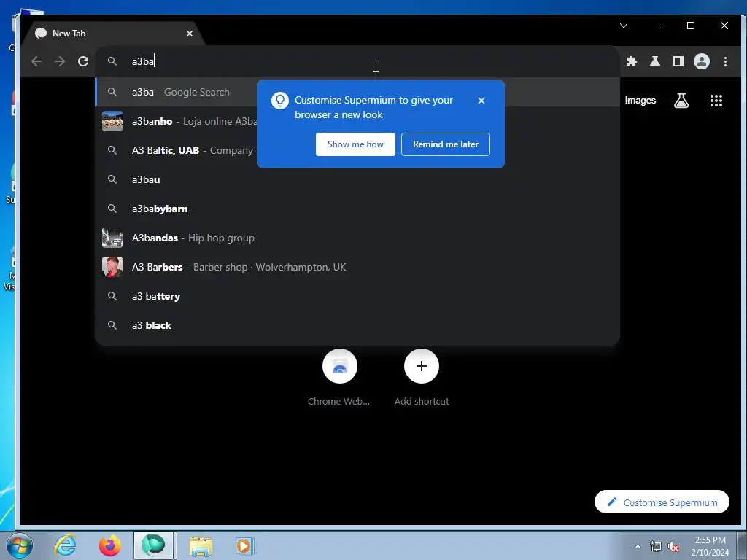747x560 pixels.
Task: Open the Windows Start menu
Action: pos(20,545)
